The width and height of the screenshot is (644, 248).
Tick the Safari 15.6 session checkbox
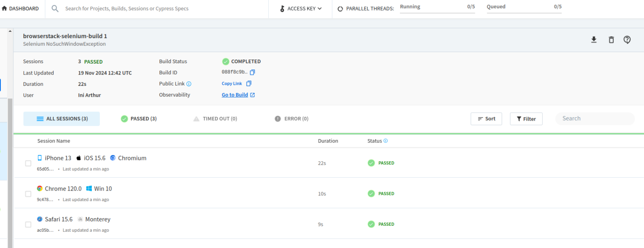click(x=28, y=224)
